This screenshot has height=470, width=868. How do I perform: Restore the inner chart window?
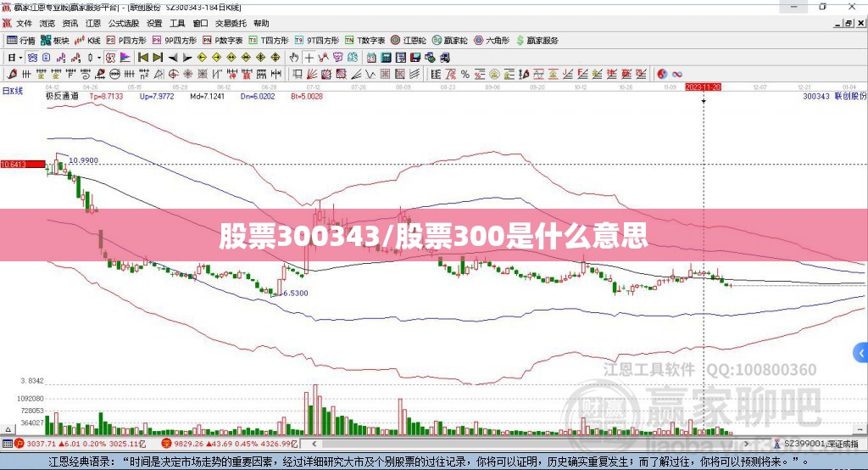(849, 23)
